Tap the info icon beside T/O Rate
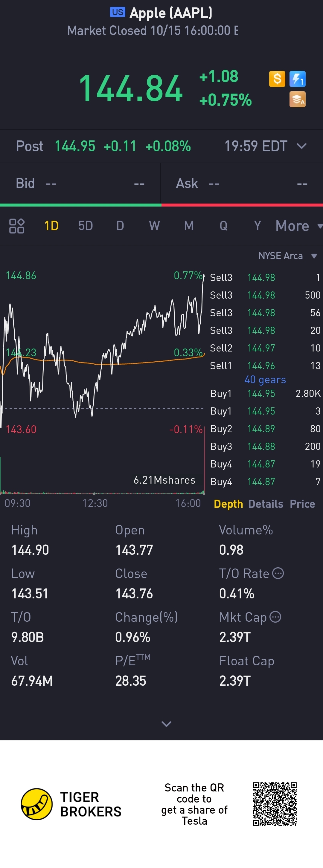The width and height of the screenshot is (323, 868). point(278,573)
